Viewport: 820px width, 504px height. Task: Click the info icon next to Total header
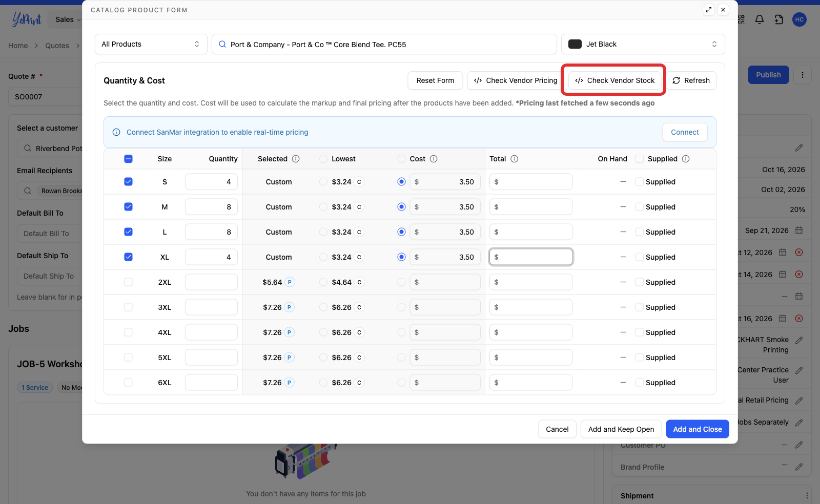click(x=515, y=159)
